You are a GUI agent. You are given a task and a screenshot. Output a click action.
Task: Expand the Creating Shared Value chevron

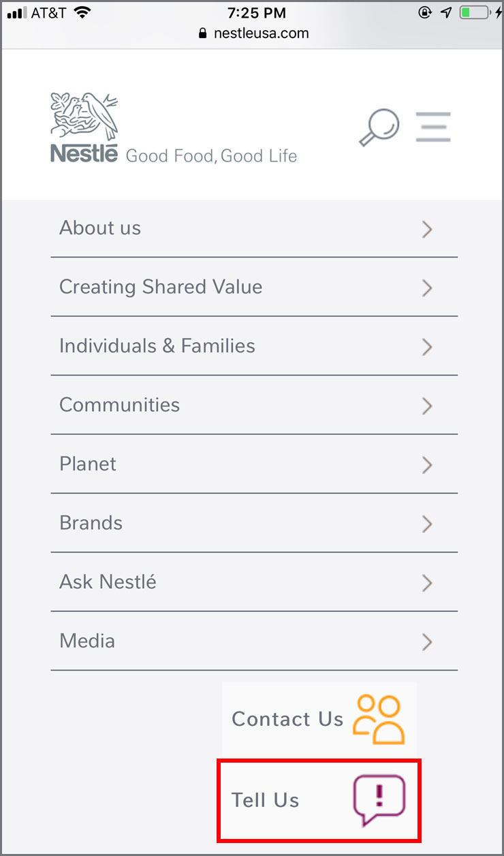(427, 288)
